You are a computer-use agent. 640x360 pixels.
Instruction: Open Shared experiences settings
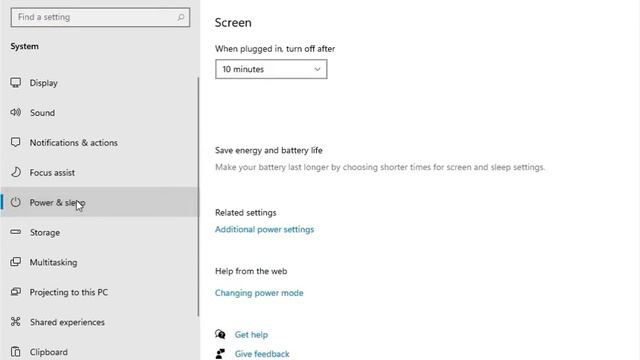100,322
